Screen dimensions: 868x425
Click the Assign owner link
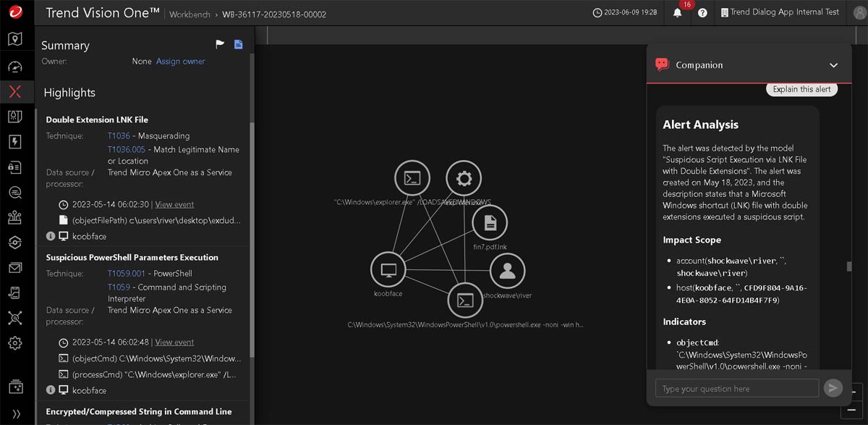tap(180, 62)
